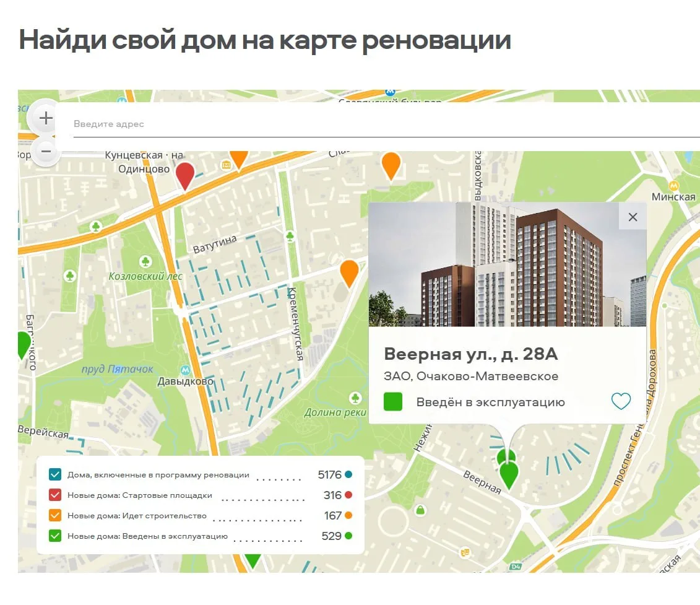
Task: Close the Веерная ул. building info popup
Action: coord(633,217)
